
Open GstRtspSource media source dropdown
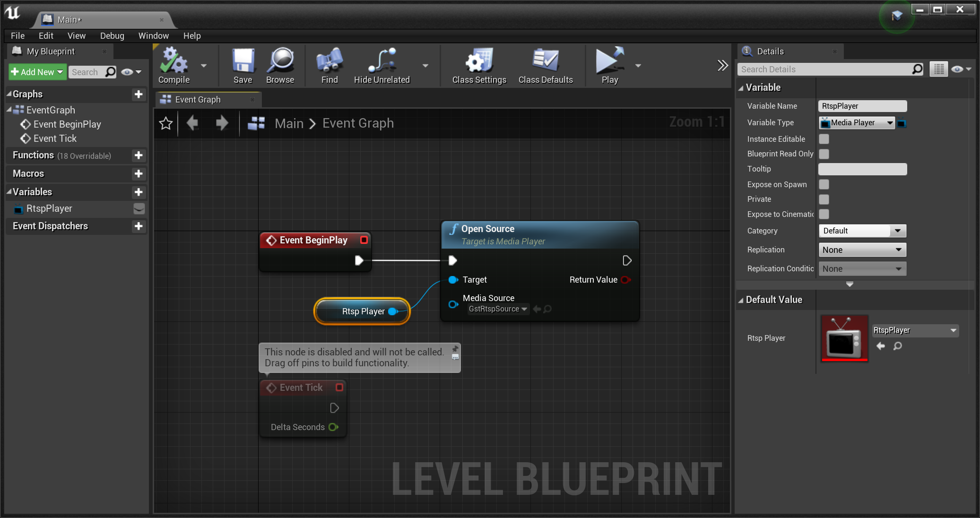pyautogui.click(x=498, y=309)
